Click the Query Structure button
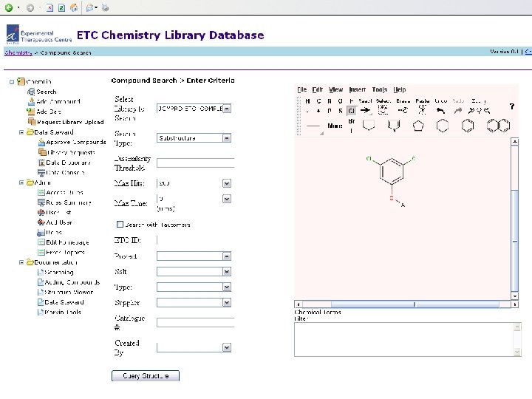Viewport: 532px width, 399px height. pyautogui.click(x=146, y=376)
